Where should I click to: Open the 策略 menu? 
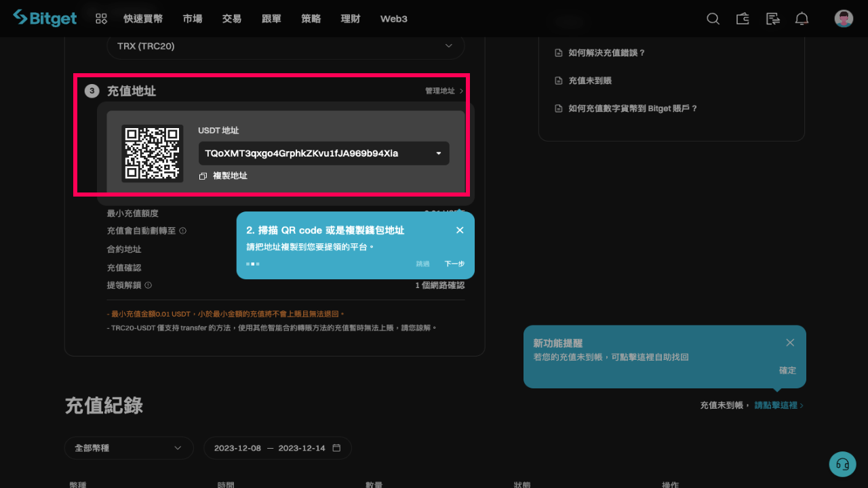point(311,19)
